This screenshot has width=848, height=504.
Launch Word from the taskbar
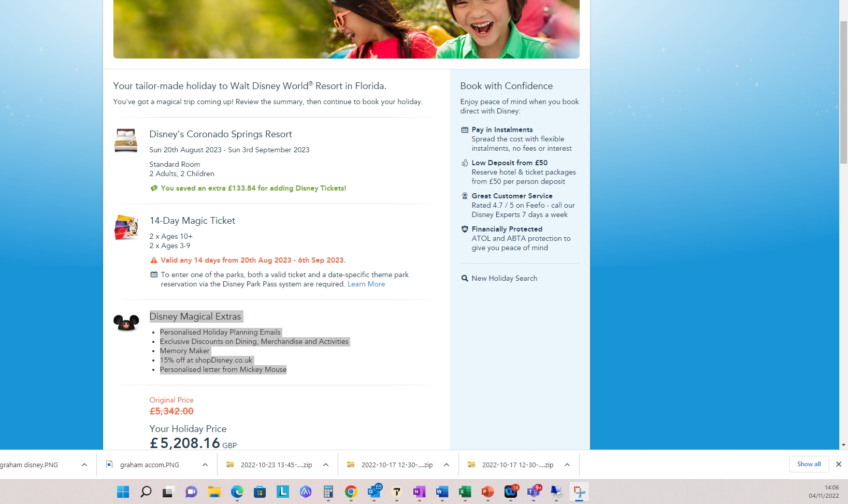[x=442, y=492]
